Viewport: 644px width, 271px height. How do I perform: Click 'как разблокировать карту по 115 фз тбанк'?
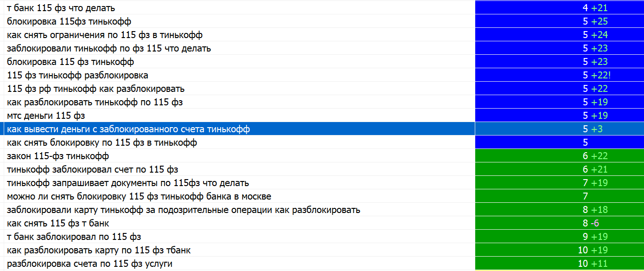click(x=99, y=250)
